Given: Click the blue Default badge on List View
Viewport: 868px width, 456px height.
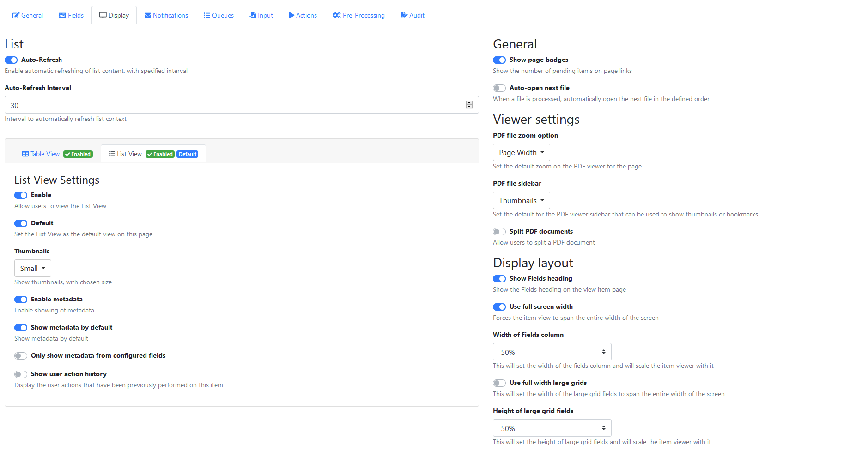Looking at the screenshot, I should point(188,154).
